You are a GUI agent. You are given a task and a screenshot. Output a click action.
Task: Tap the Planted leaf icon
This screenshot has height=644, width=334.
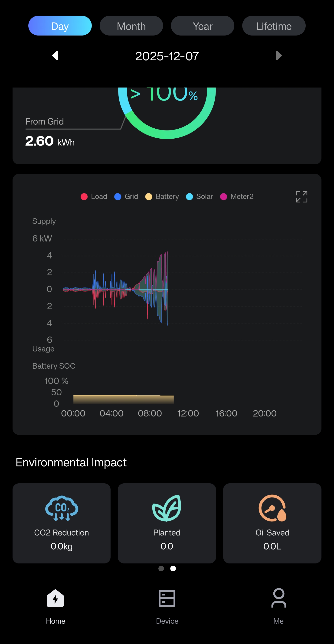[167, 508]
